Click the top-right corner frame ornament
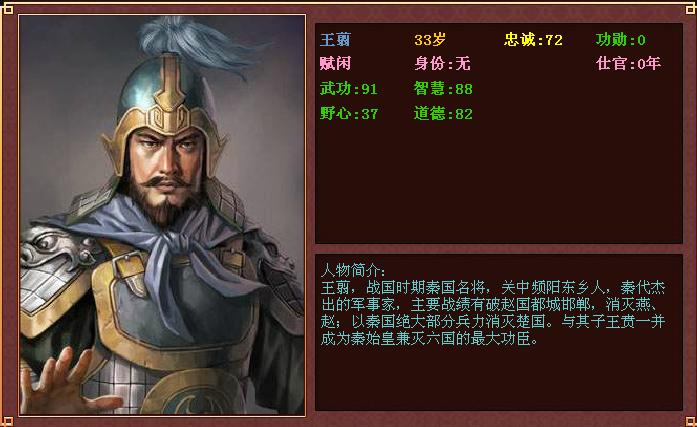 [x=690, y=8]
